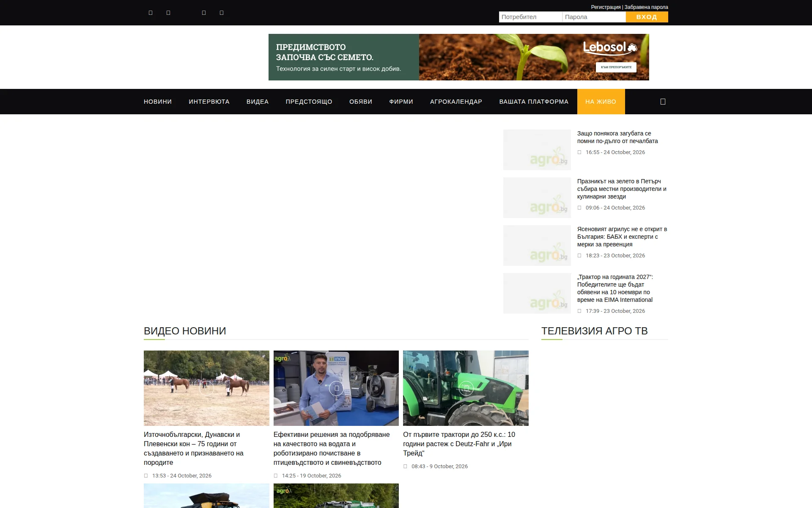812x508 pixels.
Task: Click date '14:25 - 19 October, 2026'
Action: pos(311,476)
